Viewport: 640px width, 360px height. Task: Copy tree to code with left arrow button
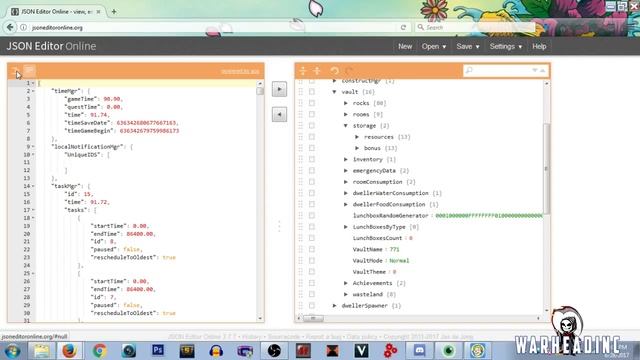tap(279, 114)
